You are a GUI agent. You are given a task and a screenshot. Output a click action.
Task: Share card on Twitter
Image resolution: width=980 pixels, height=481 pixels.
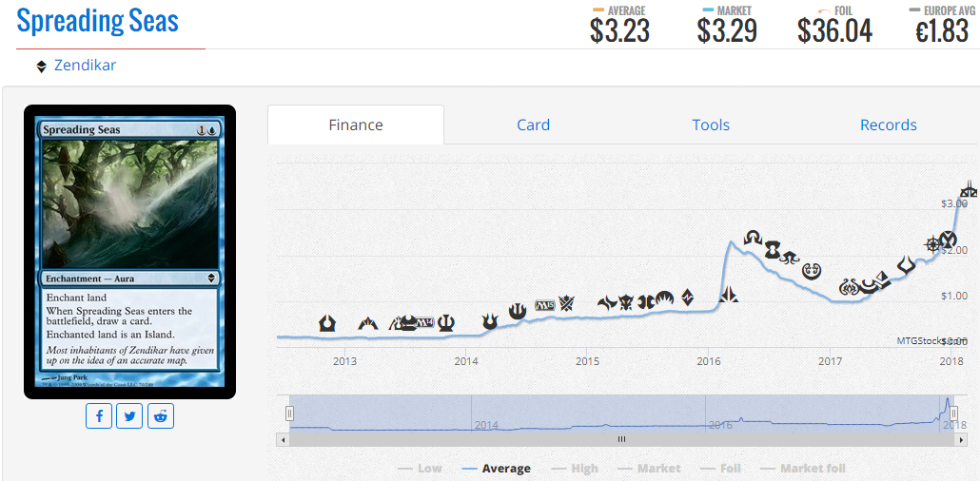tap(129, 416)
